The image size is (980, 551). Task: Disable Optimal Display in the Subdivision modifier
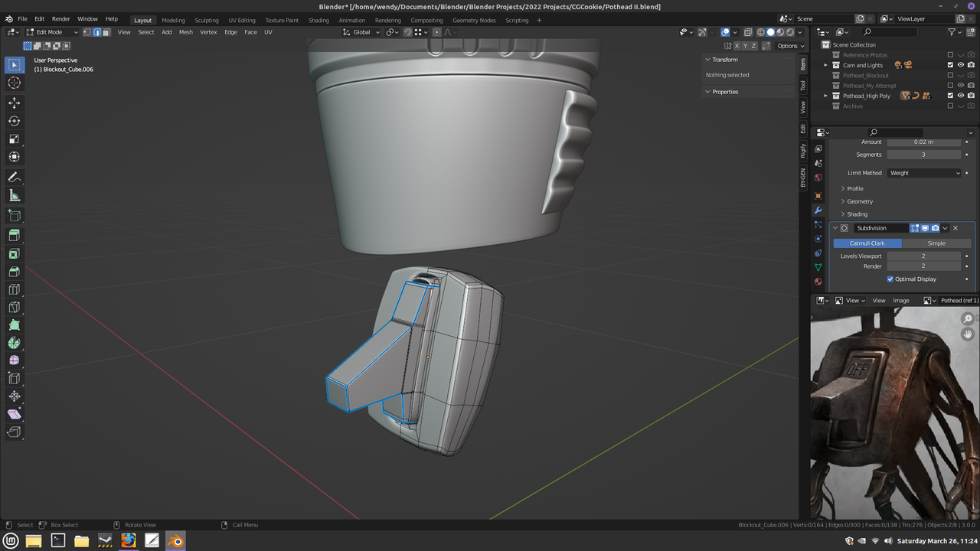point(890,279)
